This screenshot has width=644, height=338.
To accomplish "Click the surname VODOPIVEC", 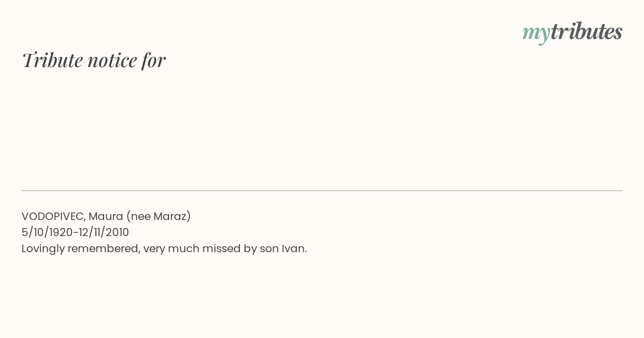I will [x=53, y=217].
